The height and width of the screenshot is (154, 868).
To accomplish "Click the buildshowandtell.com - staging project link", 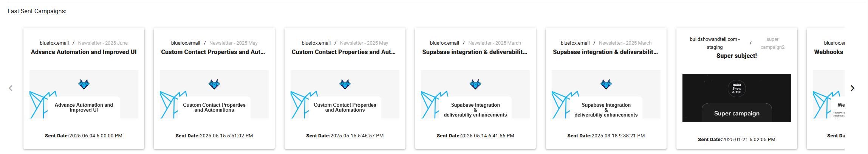I will pos(715,43).
